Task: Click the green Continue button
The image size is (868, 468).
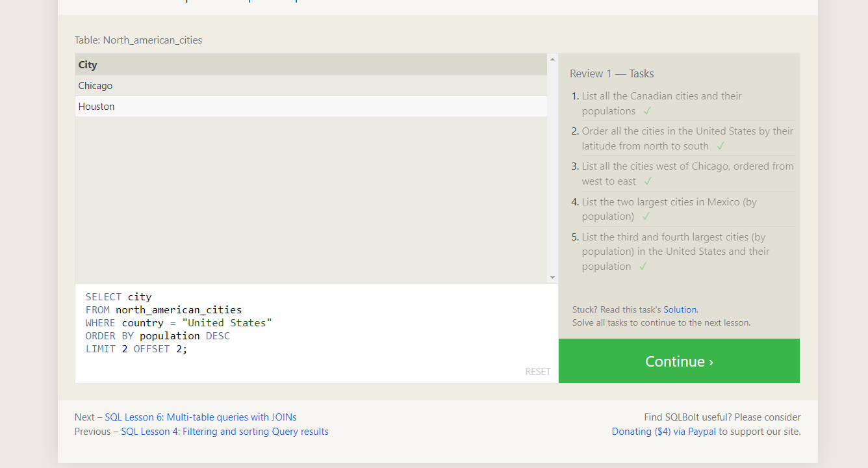Action: [679, 361]
